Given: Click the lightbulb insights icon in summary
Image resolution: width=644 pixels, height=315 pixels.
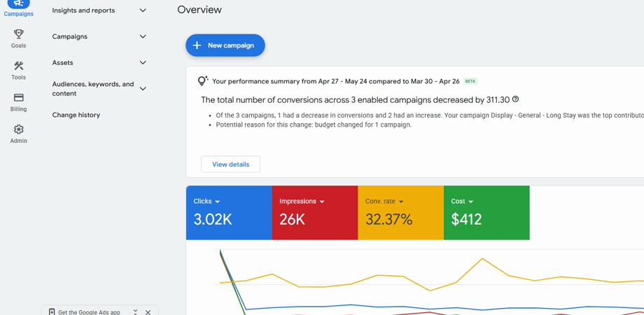Looking at the screenshot, I should 203,80.
